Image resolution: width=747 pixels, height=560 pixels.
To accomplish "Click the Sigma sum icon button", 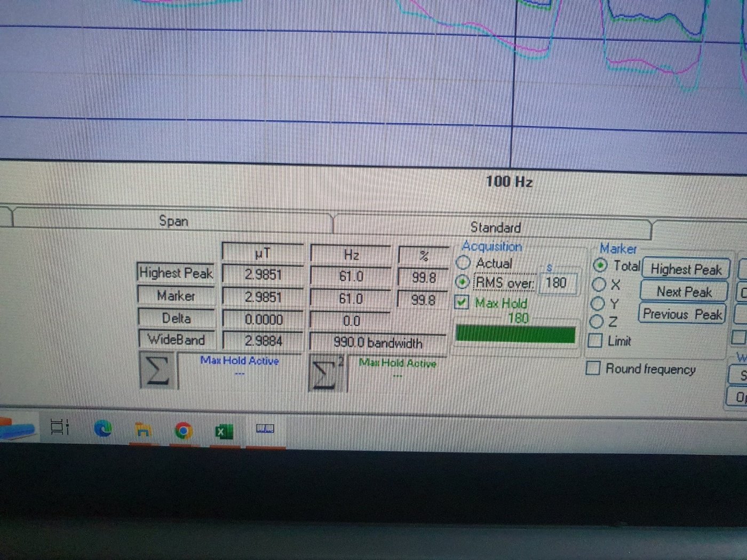I will [157, 370].
